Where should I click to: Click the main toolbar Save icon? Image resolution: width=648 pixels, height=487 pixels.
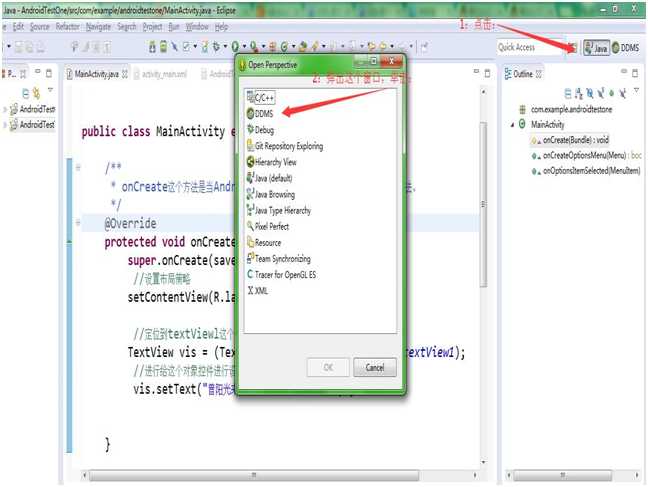pyautogui.click(x=19, y=47)
